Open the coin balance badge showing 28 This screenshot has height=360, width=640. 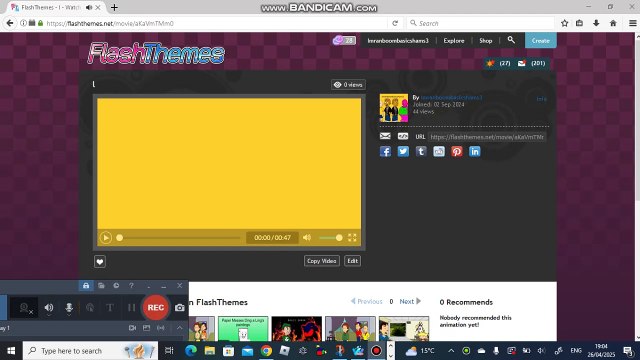click(344, 40)
